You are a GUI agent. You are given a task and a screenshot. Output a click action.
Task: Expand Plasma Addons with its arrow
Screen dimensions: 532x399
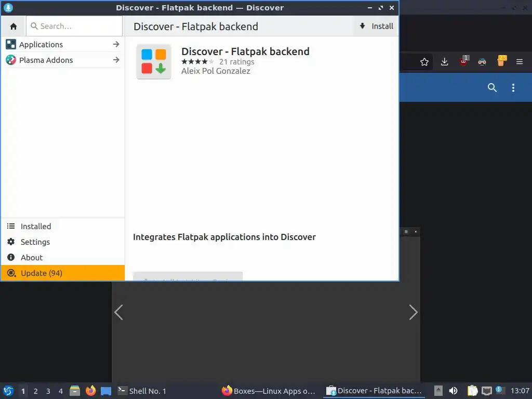(116, 60)
